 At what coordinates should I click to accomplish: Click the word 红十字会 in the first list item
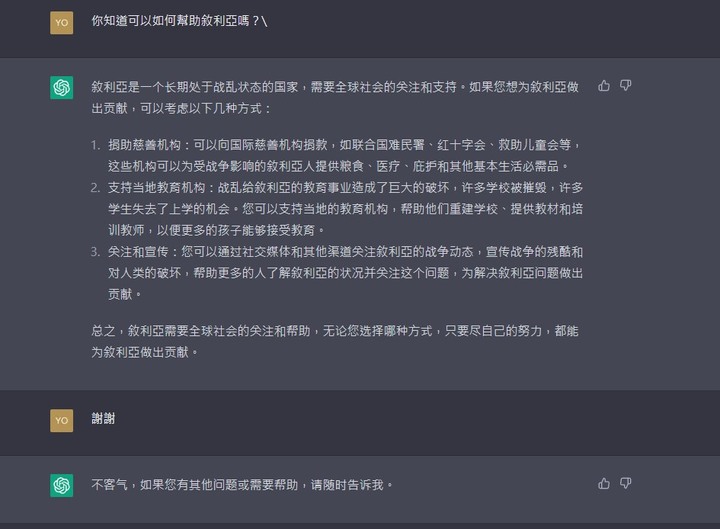pos(461,145)
